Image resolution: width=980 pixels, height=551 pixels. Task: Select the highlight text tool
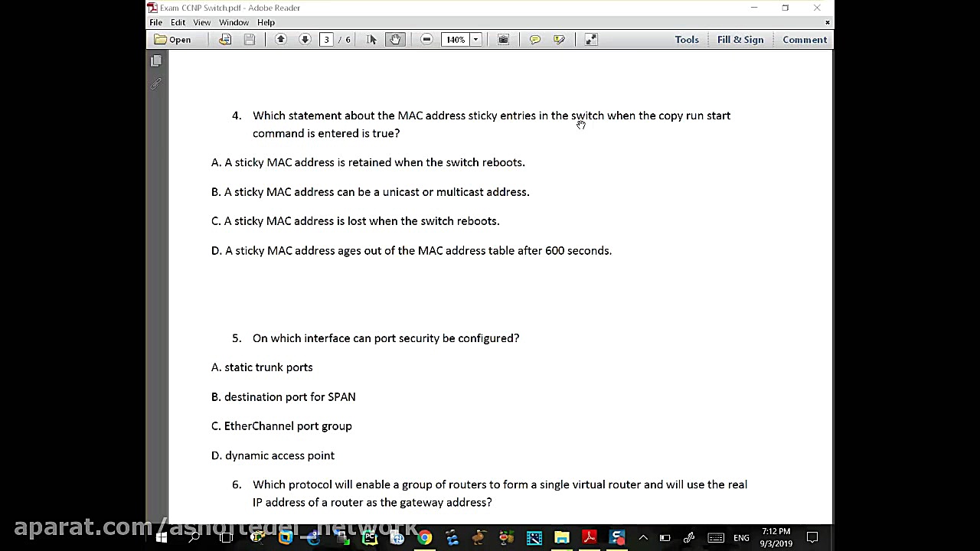coord(559,40)
